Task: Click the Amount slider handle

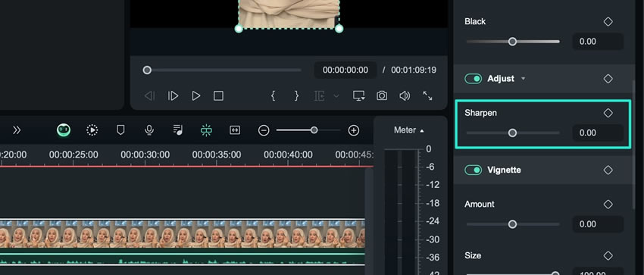Action: click(x=513, y=224)
